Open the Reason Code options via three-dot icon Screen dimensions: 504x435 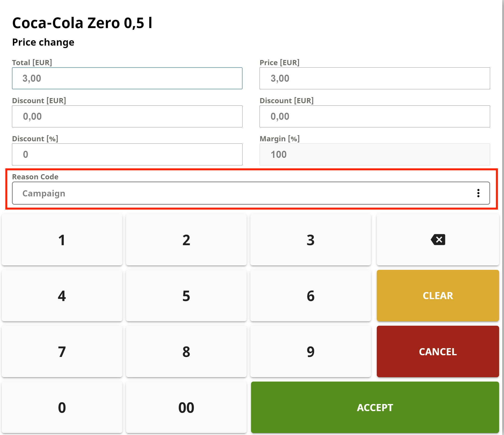(x=478, y=193)
